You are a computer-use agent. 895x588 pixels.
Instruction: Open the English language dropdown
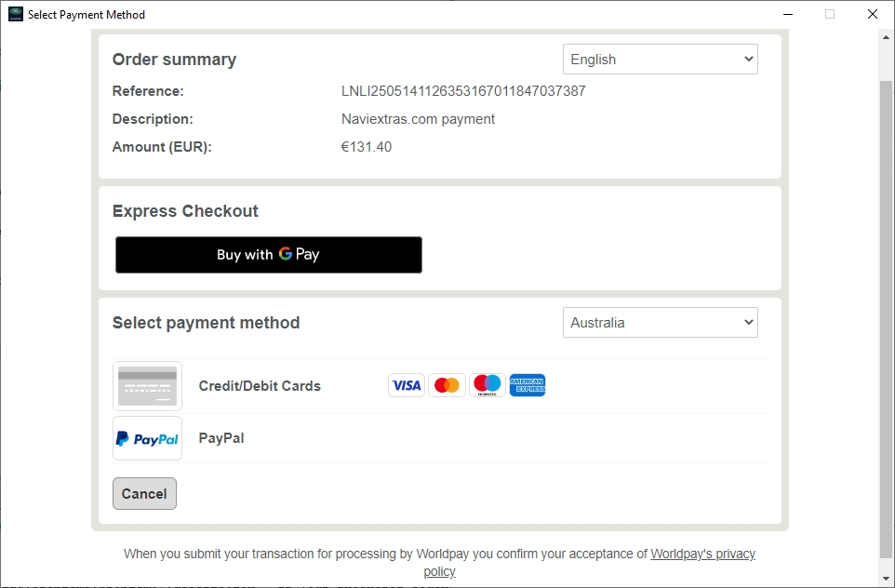point(661,60)
